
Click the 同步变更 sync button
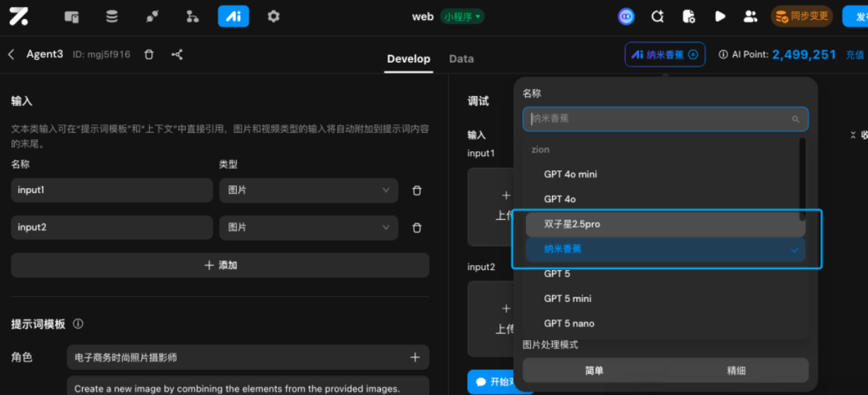pos(802,16)
